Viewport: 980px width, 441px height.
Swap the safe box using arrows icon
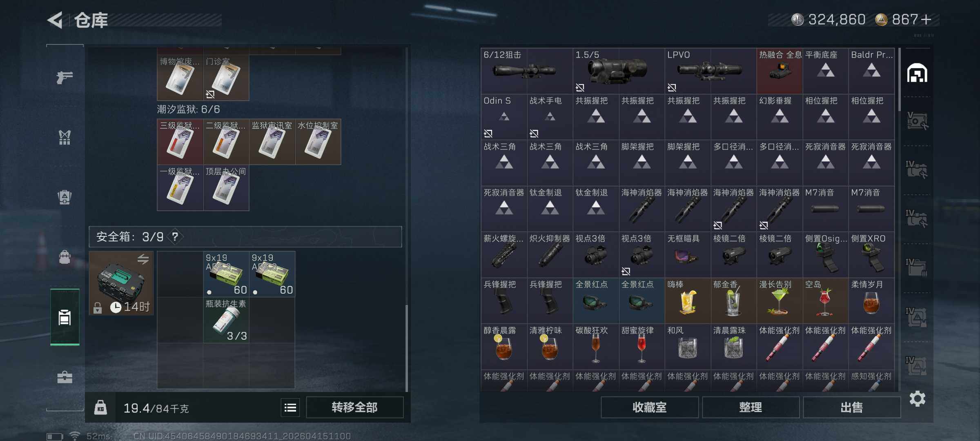143,259
